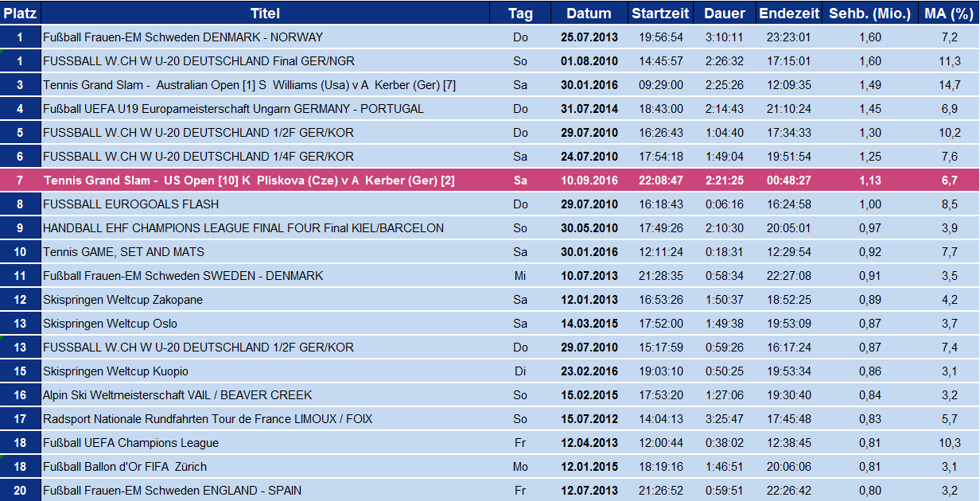Click rank 20 cell

(x=21, y=491)
